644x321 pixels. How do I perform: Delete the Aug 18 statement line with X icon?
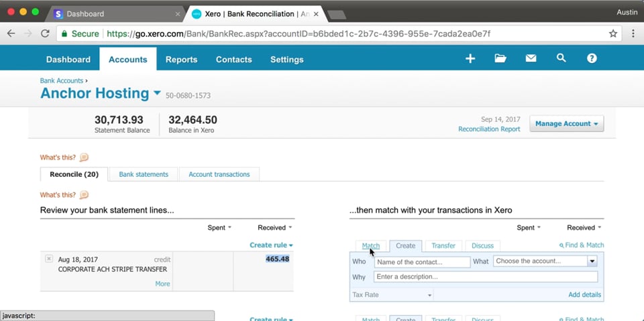(x=49, y=259)
